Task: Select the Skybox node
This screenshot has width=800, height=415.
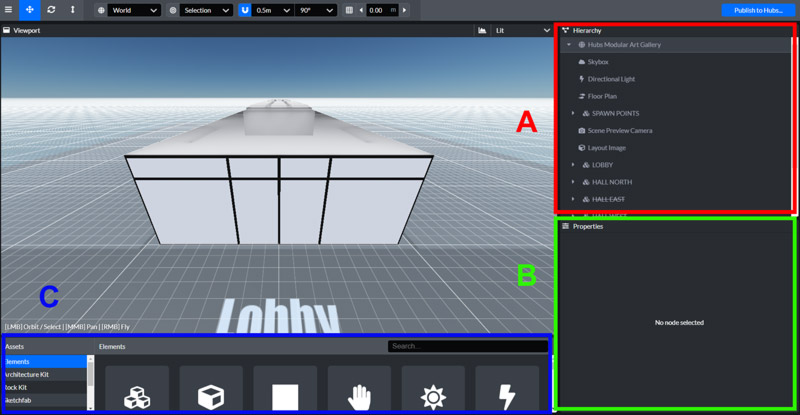Action: click(x=598, y=62)
